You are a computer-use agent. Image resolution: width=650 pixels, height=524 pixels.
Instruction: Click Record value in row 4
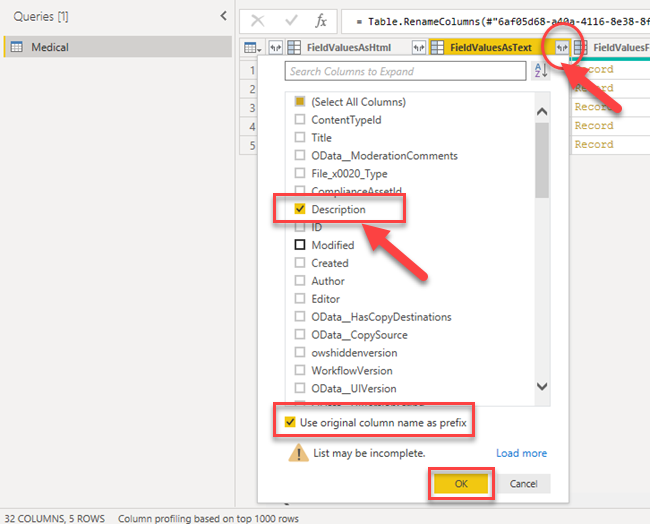pyautogui.click(x=594, y=126)
